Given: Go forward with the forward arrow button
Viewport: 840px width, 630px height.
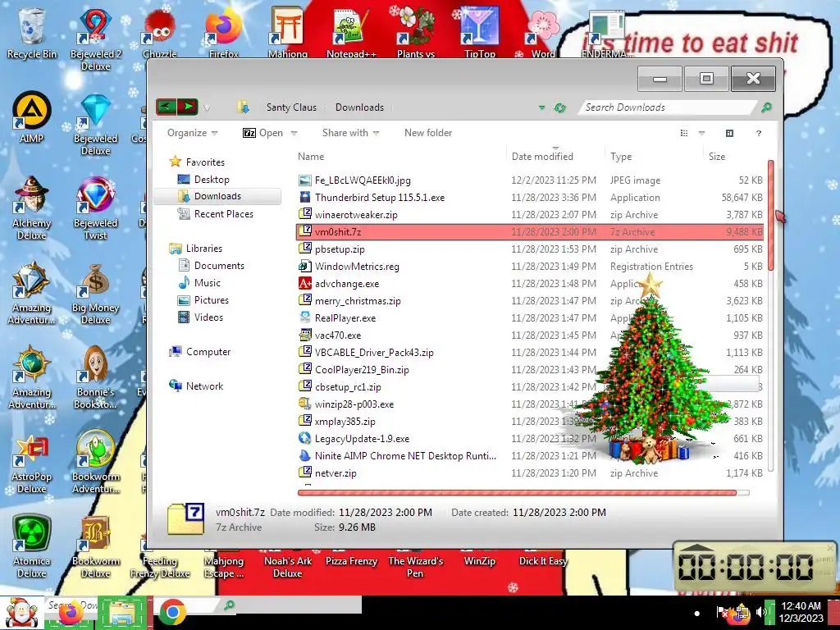Looking at the screenshot, I should tap(188, 107).
